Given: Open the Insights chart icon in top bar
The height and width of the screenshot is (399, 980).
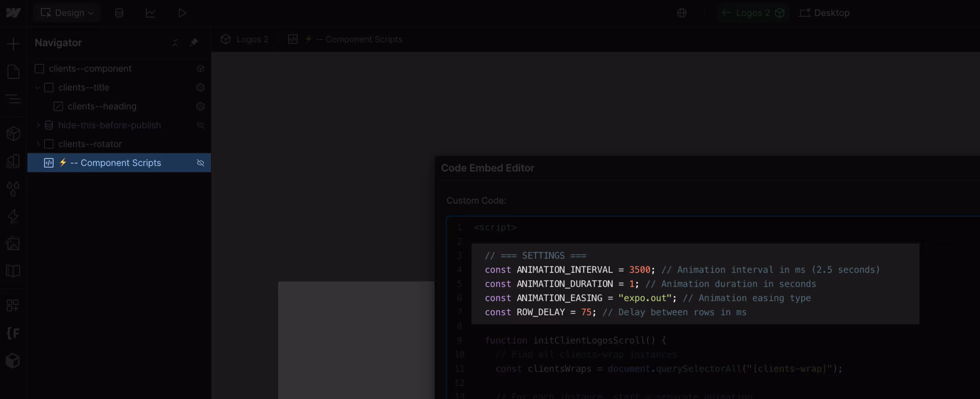Looking at the screenshot, I should (x=150, y=13).
